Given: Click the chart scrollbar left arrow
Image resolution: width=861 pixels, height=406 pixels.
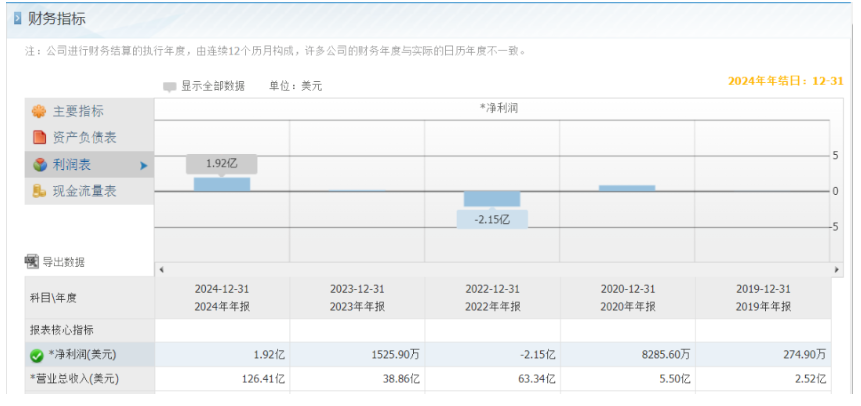Looking at the screenshot, I should pyautogui.click(x=161, y=270).
